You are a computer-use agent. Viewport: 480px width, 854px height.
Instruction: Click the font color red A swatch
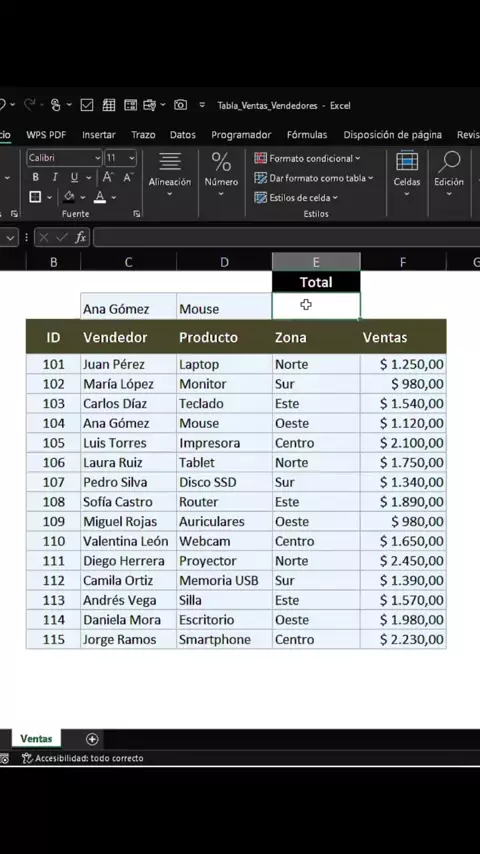click(x=100, y=197)
